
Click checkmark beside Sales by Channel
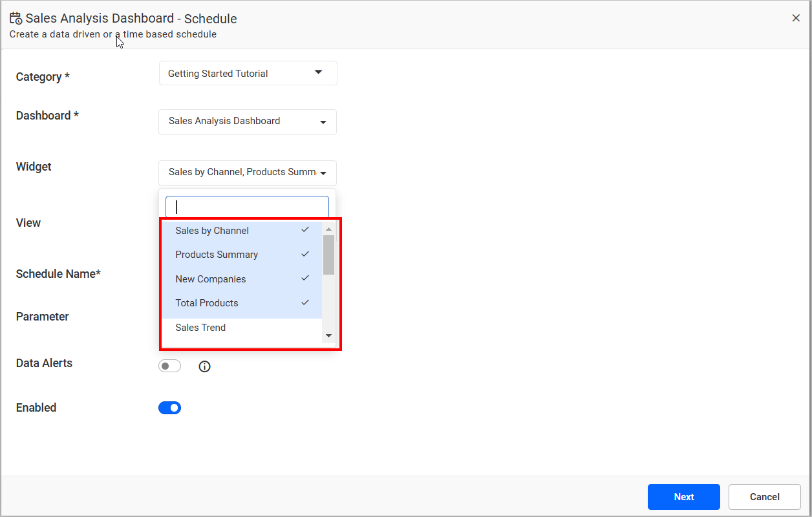tap(305, 230)
